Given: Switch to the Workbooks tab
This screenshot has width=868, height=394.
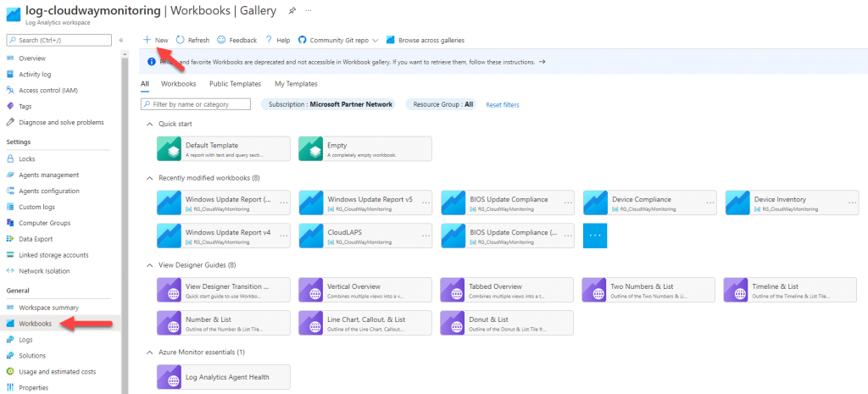Looking at the screenshot, I should [x=178, y=84].
